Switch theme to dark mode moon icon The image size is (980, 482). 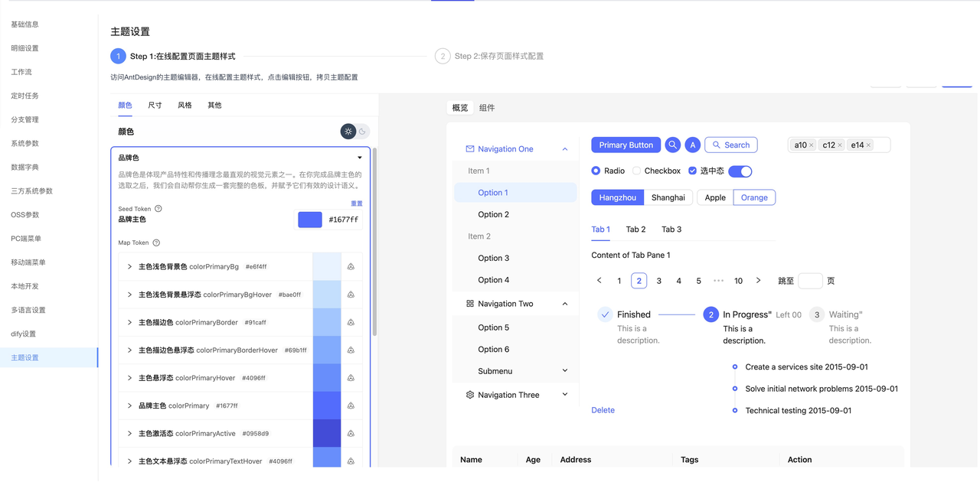click(362, 132)
